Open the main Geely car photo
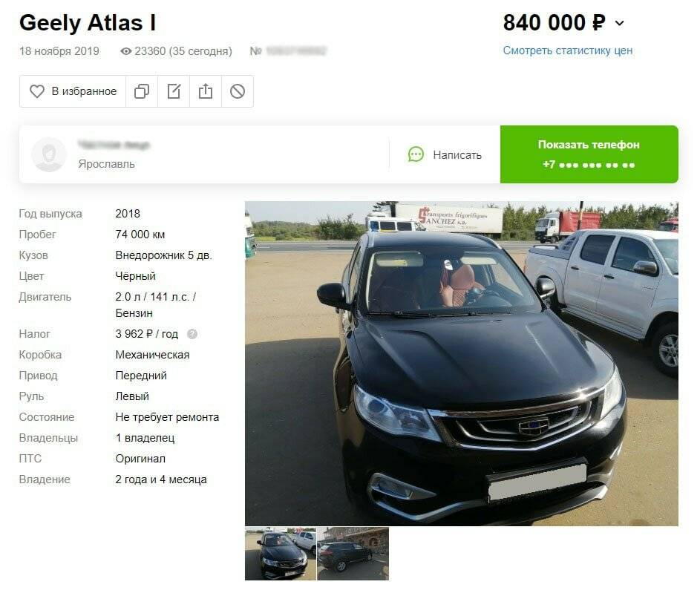 click(462, 364)
